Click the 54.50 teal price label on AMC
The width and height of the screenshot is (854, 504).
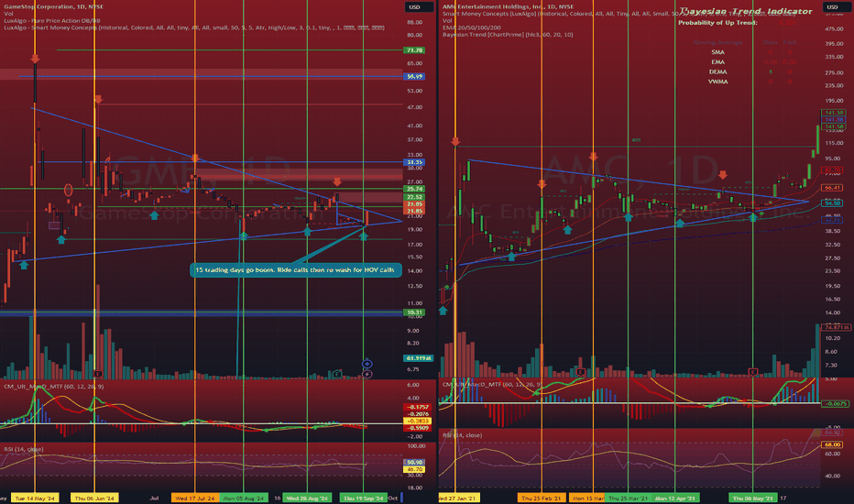click(x=832, y=203)
